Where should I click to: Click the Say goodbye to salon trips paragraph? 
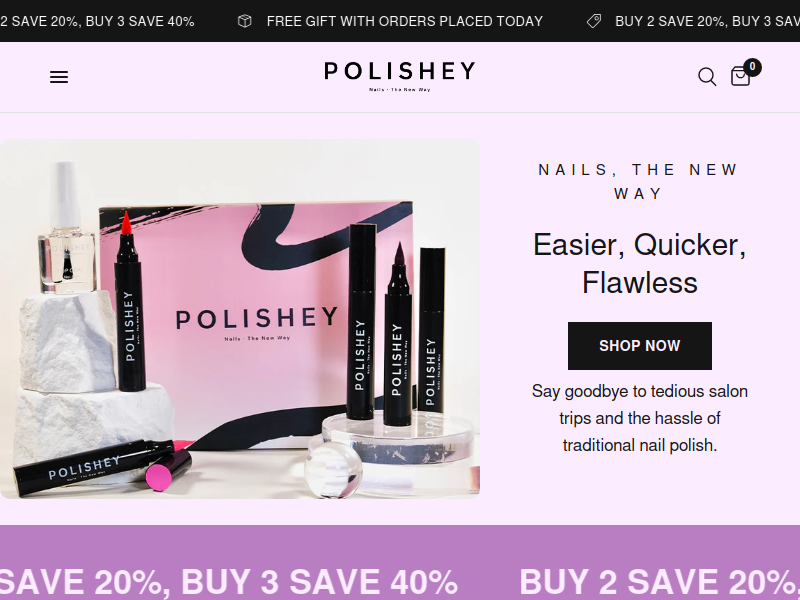(x=640, y=418)
